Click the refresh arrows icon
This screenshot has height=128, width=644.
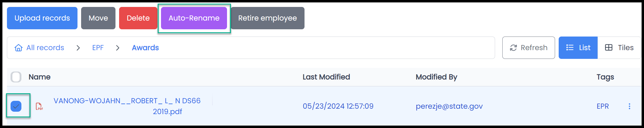(x=513, y=48)
